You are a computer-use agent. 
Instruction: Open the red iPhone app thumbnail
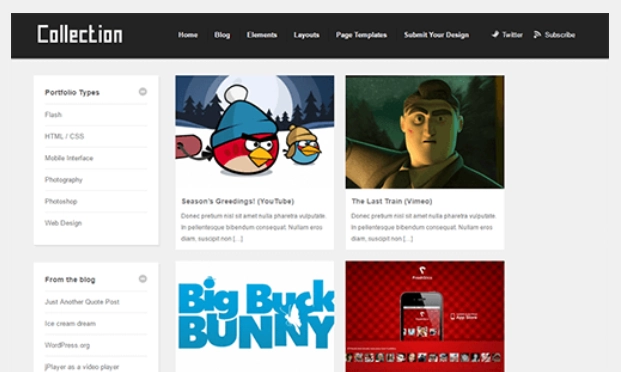pyautogui.click(x=425, y=316)
